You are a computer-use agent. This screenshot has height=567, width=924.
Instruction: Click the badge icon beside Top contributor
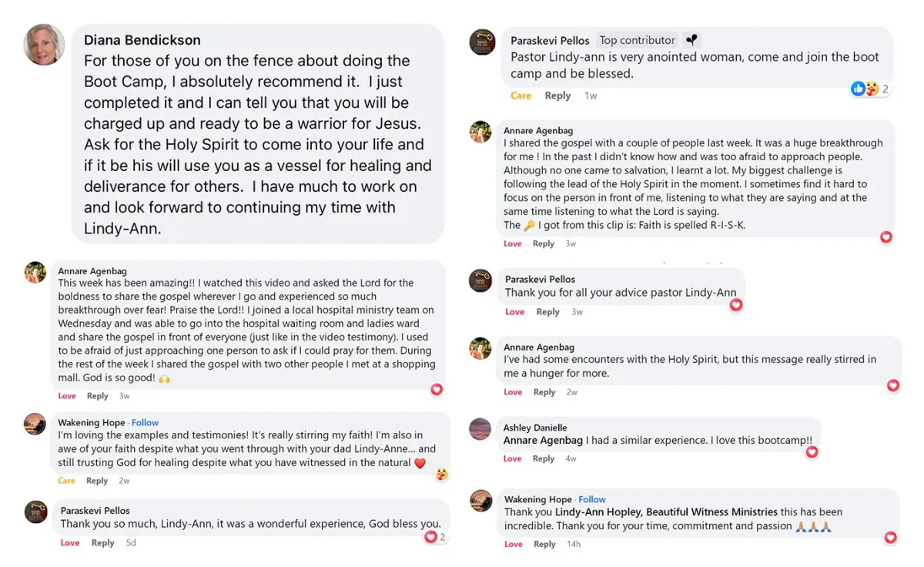coord(691,40)
